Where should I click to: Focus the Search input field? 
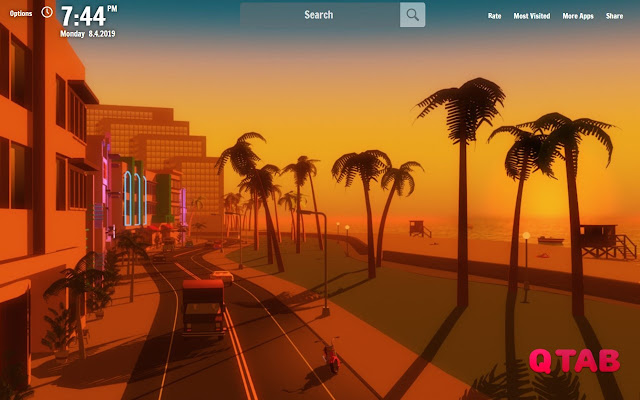pyautogui.click(x=320, y=15)
